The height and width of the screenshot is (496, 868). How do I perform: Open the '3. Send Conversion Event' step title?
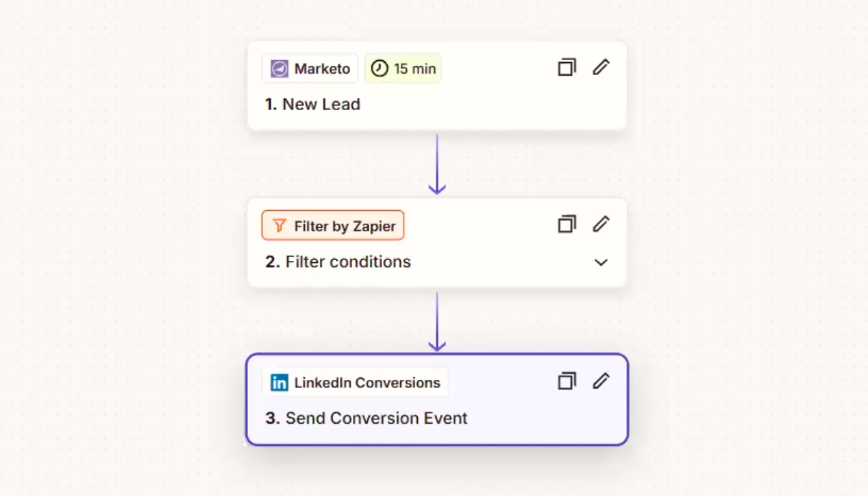tap(366, 418)
